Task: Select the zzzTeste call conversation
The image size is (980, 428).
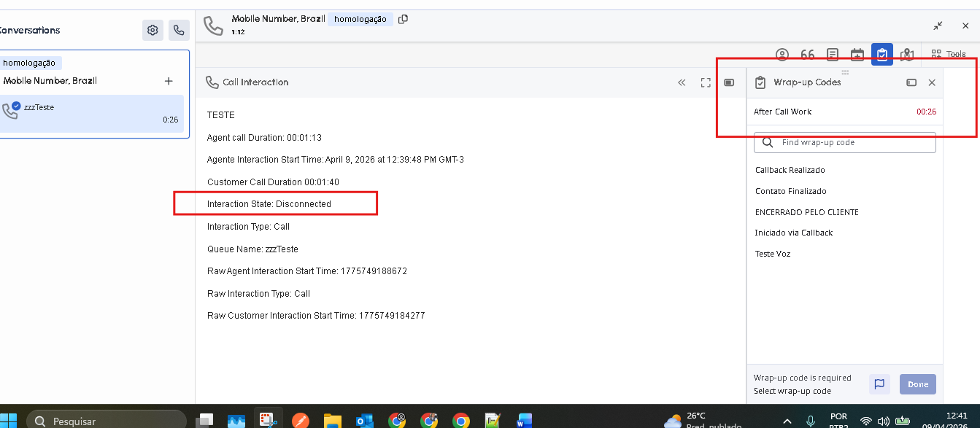Action: pyautogui.click(x=92, y=114)
